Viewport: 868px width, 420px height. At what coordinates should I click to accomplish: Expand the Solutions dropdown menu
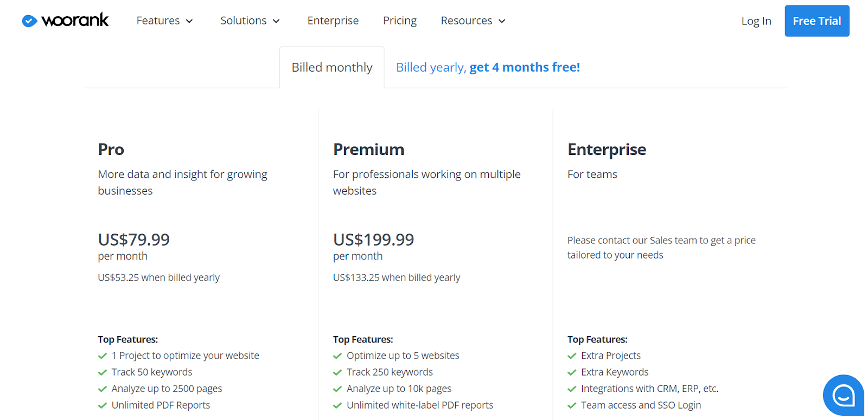click(250, 21)
